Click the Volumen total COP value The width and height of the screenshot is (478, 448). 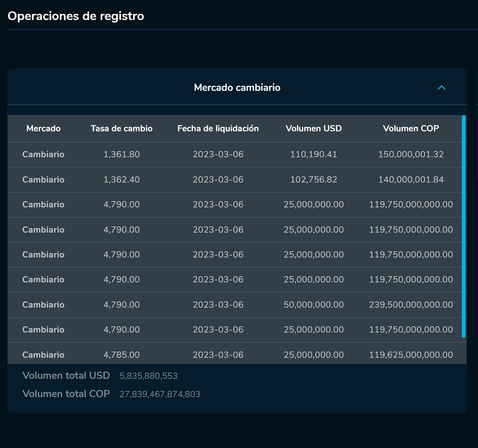(x=160, y=394)
